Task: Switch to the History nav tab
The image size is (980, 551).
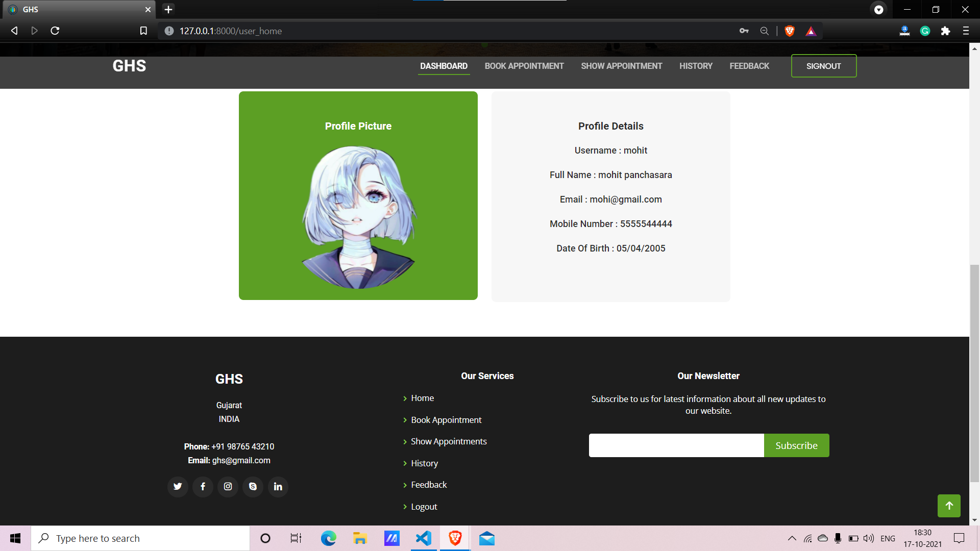Action: coord(696,66)
